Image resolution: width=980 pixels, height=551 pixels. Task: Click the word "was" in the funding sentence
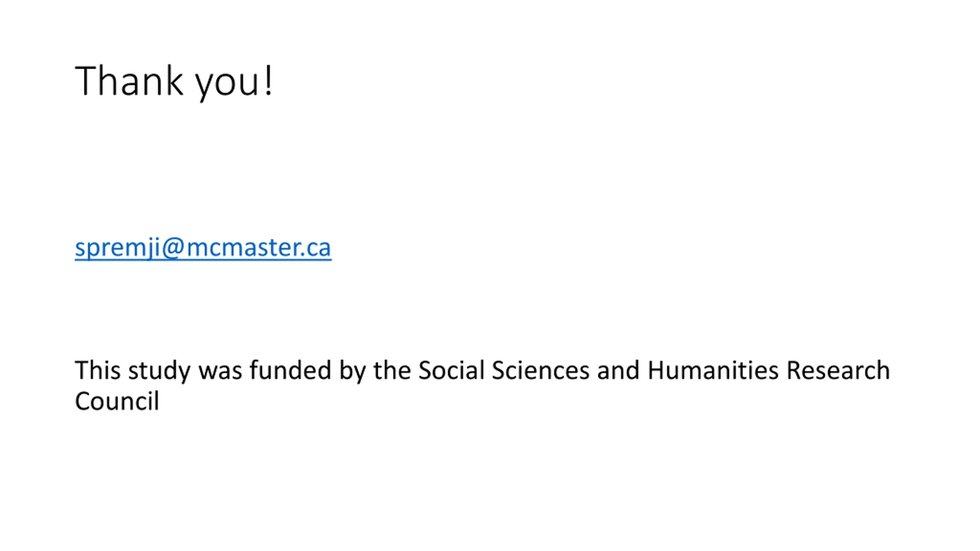(x=220, y=371)
